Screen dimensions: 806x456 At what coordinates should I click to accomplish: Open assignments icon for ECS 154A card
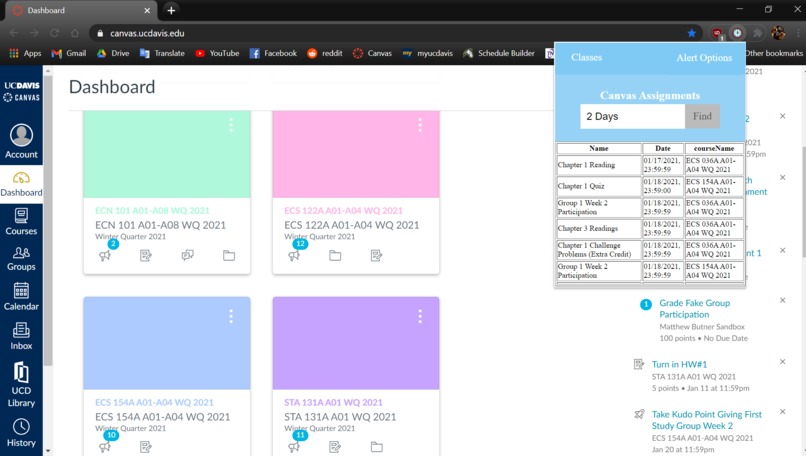146,447
